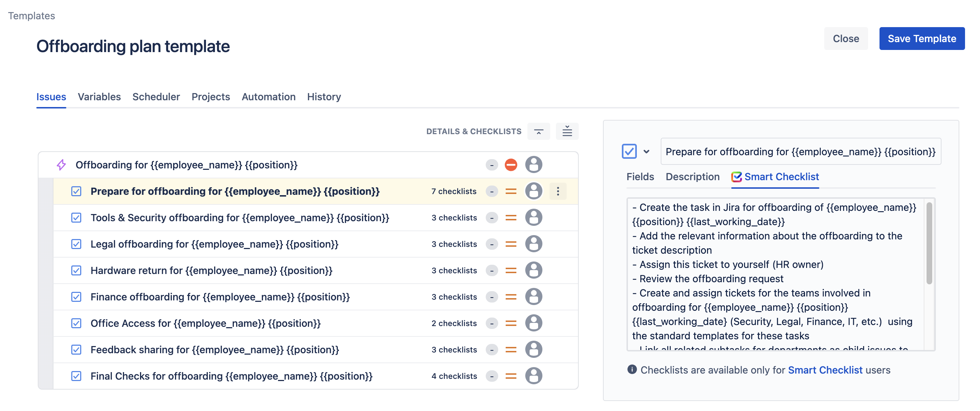The width and height of the screenshot is (980, 411).
Task: Click the checklist textarea scrollbar
Action: point(929,243)
